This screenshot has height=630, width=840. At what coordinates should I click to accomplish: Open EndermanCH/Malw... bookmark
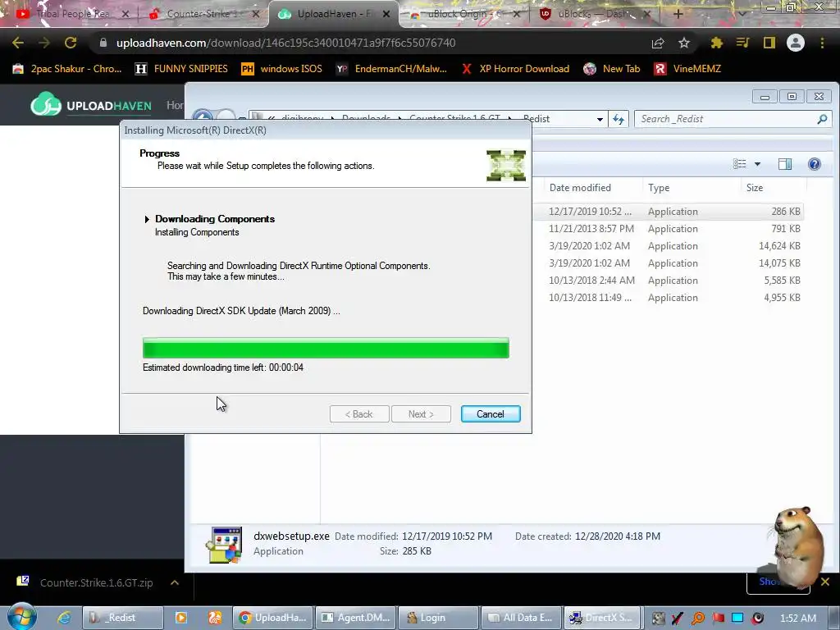[x=391, y=69]
